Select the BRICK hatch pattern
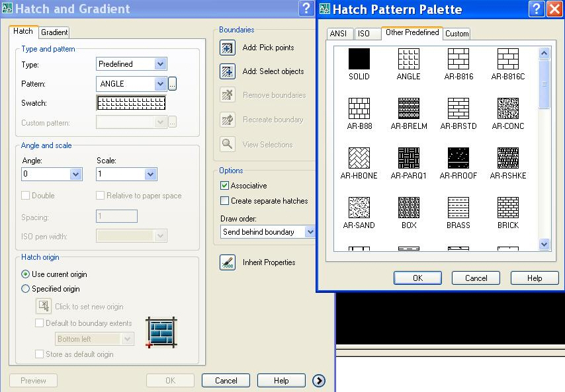Screen dimensions: 565x392 (507, 208)
